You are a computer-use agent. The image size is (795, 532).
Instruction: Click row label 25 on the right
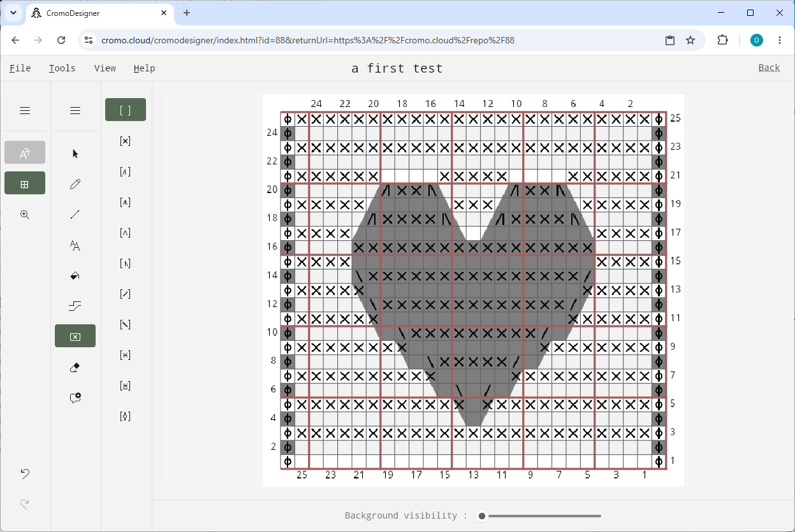point(676,119)
